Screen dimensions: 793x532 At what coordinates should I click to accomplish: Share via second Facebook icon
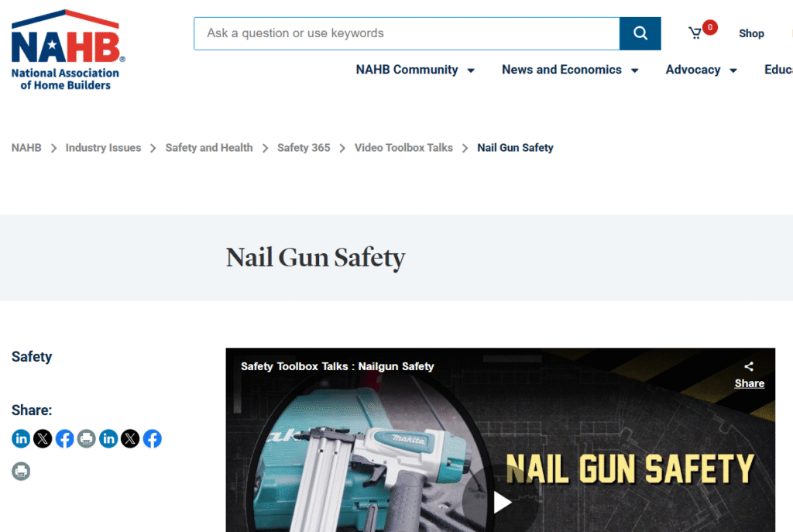153,438
